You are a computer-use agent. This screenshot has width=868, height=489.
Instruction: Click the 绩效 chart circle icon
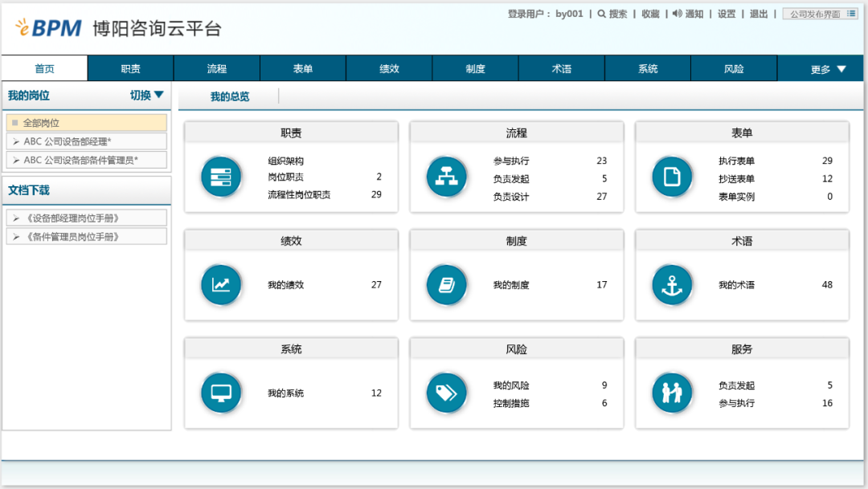221,285
